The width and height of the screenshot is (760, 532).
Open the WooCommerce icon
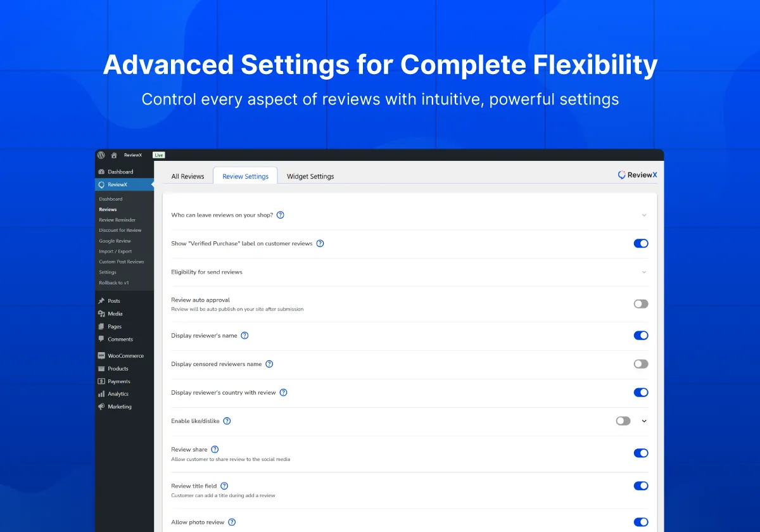[101, 356]
